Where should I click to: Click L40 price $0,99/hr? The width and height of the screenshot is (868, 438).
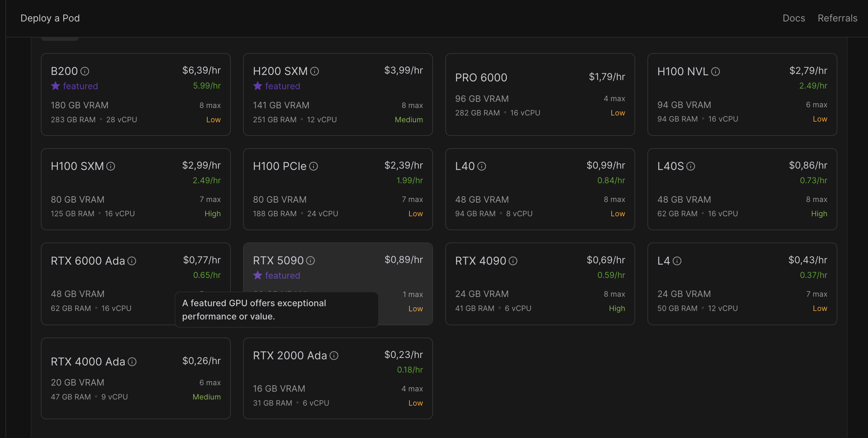[x=606, y=166]
